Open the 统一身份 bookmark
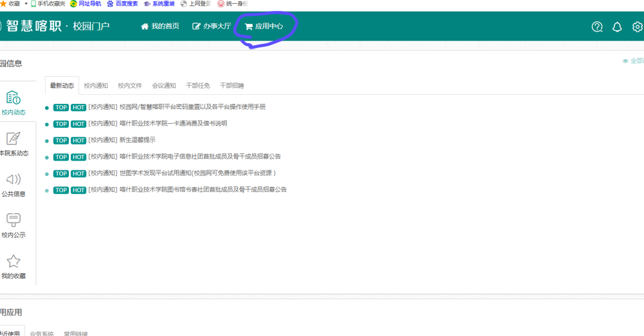Viewport: 644px width, 336px height. click(x=233, y=4)
